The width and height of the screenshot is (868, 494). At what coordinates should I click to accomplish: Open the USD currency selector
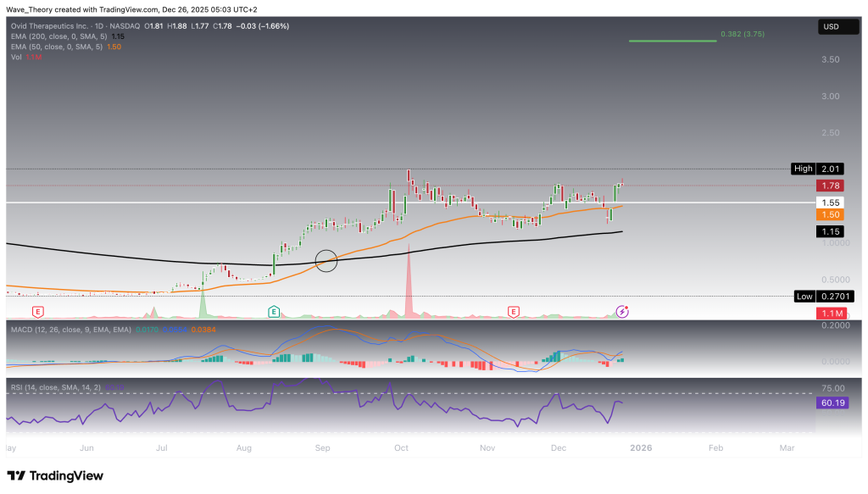[x=830, y=27]
